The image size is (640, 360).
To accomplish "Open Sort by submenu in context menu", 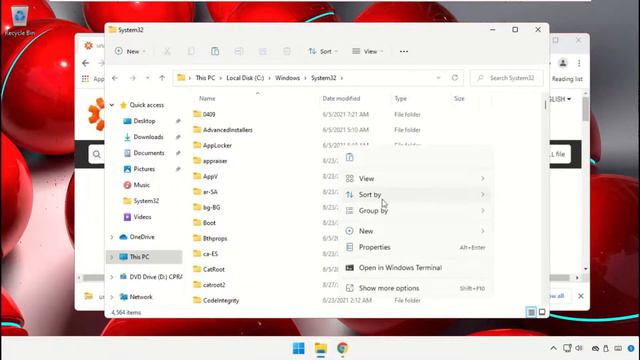I will pyautogui.click(x=416, y=195).
